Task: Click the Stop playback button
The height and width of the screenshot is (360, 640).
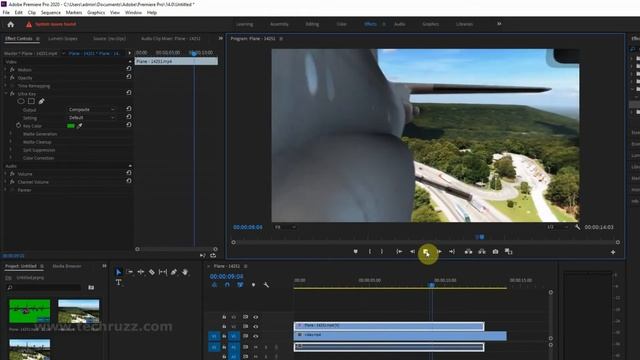Action: coord(426,253)
